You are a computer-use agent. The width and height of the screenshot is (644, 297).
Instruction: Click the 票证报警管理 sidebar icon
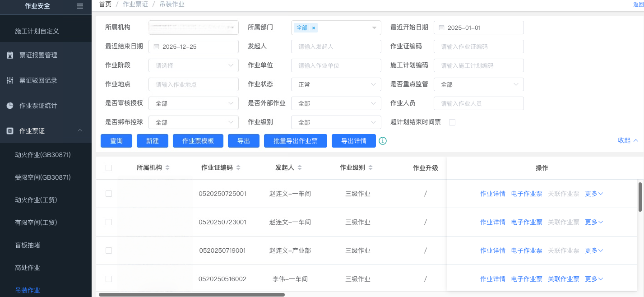point(10,55)
